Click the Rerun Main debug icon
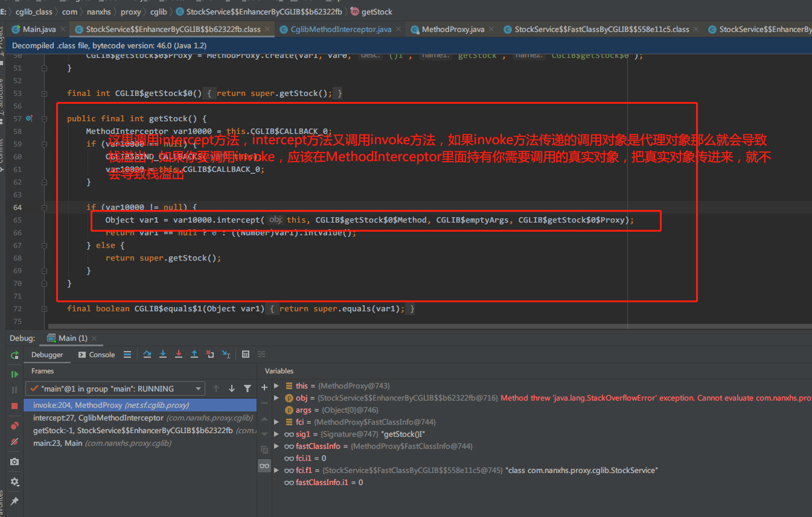 coord(14,355)
